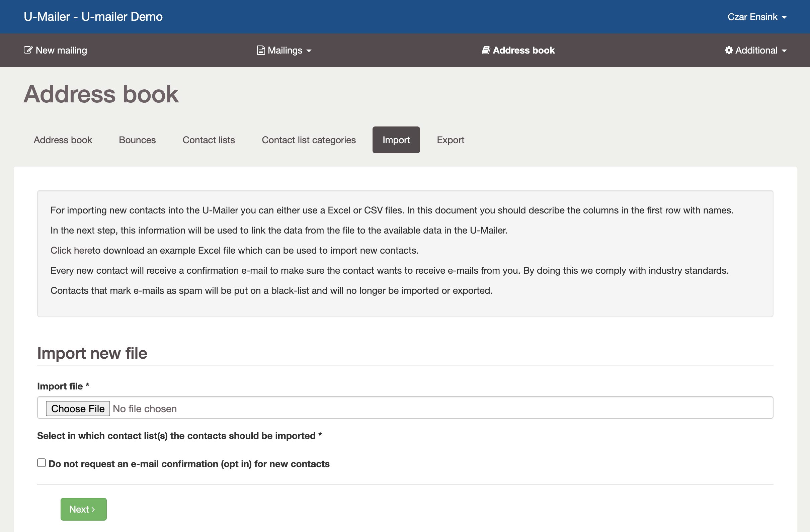Switch to the Bounces tab

(137, 140)
